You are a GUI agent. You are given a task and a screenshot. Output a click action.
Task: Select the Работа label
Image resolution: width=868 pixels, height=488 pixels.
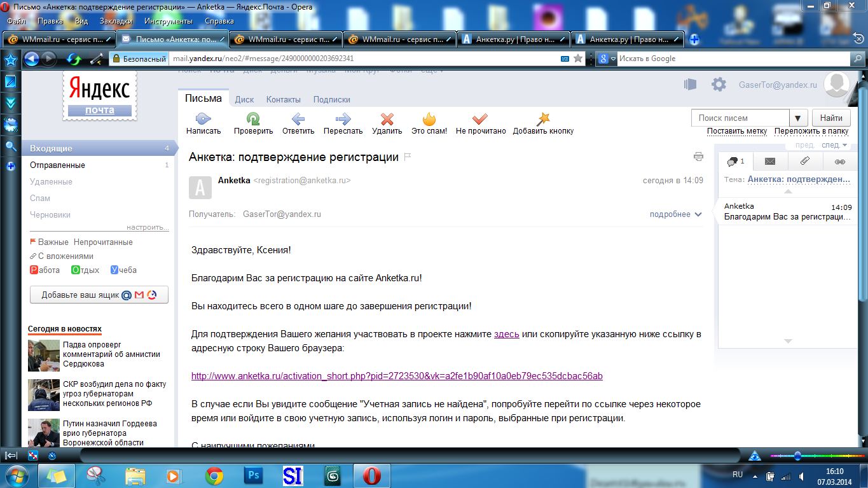(45, 270)
